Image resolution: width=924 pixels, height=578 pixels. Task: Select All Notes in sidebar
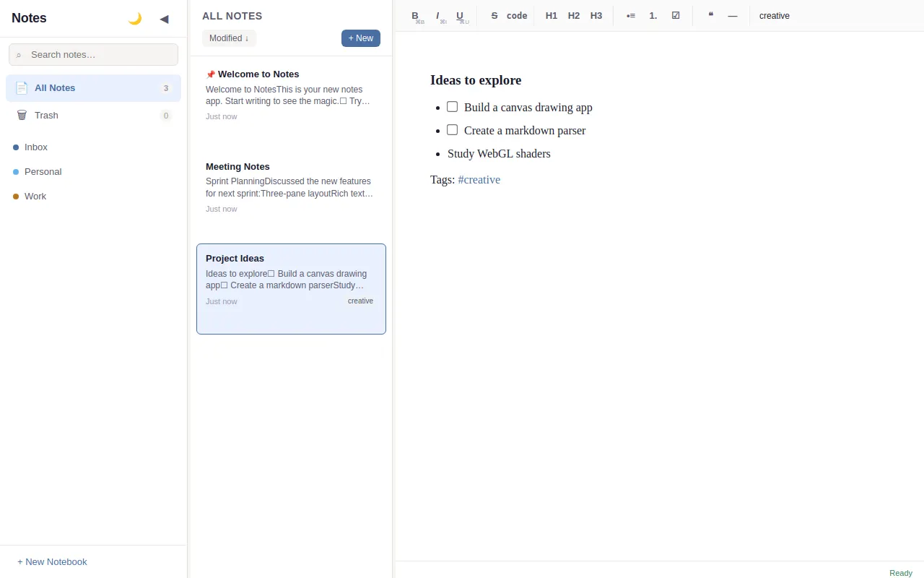pos(93,88)
